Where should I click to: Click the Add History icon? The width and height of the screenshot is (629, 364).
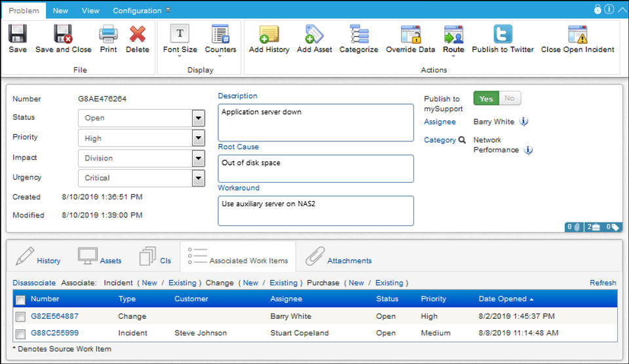tap(269, 34)
